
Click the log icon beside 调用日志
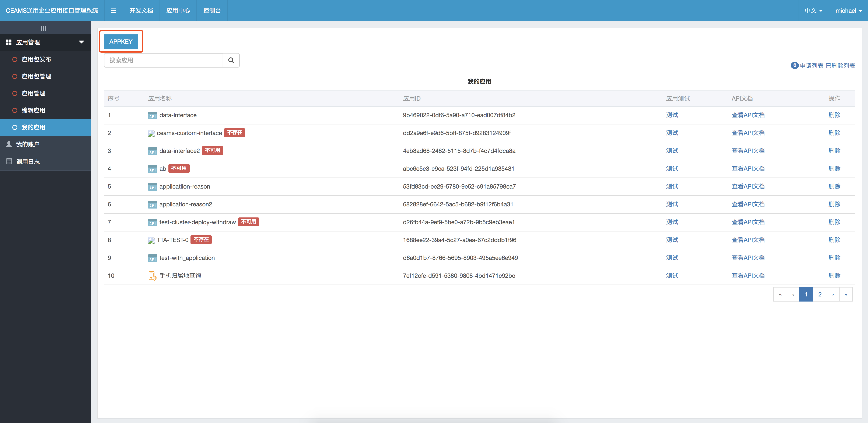[x=9, y=161]
